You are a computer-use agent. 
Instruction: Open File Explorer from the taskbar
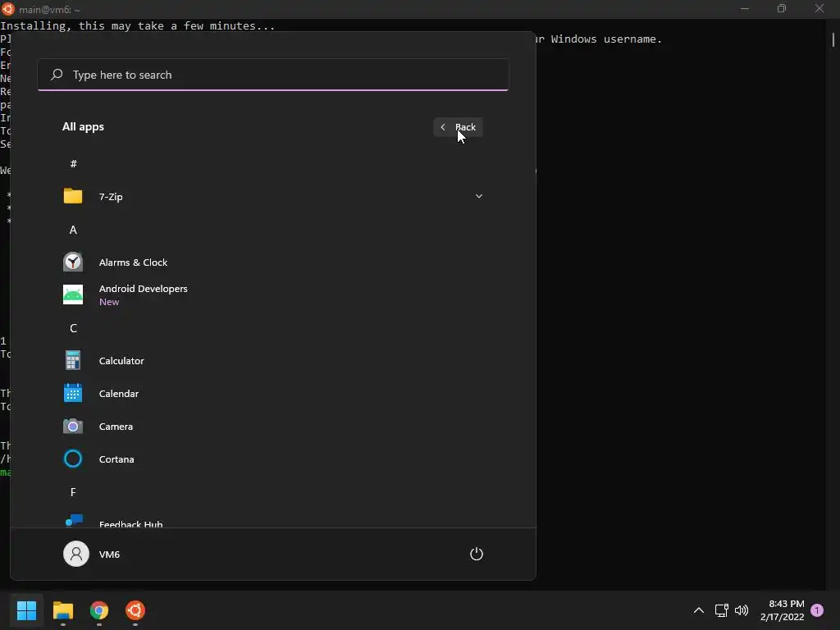coord(62,610)
